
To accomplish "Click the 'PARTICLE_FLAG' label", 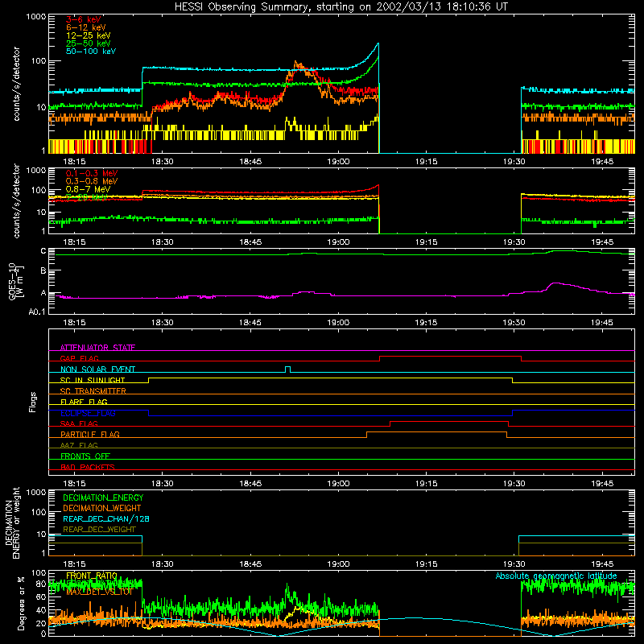I will point(90,434).
